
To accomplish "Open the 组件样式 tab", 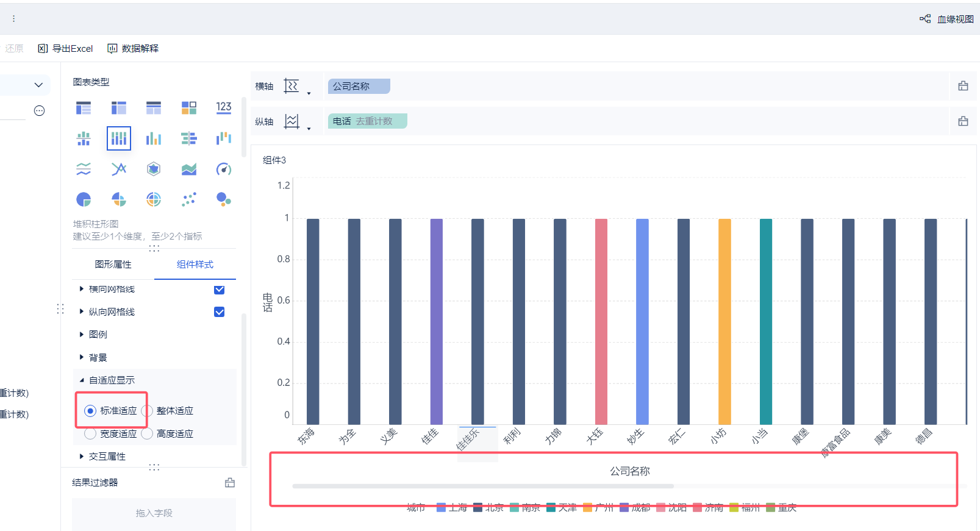I will [195, 265].
